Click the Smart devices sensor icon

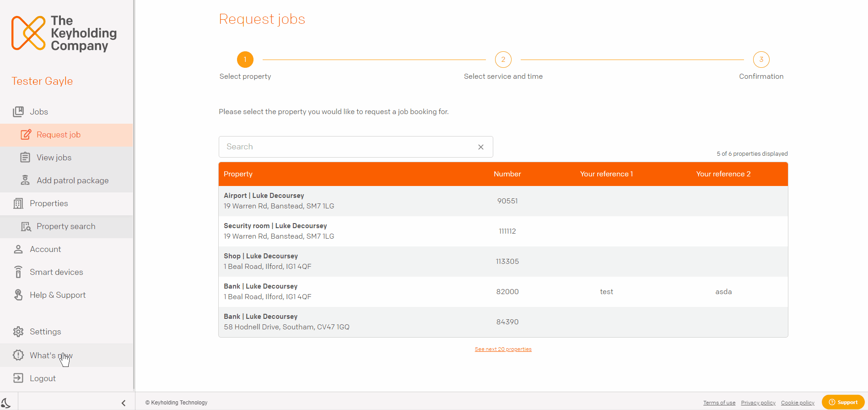click(x=18, y=272)
